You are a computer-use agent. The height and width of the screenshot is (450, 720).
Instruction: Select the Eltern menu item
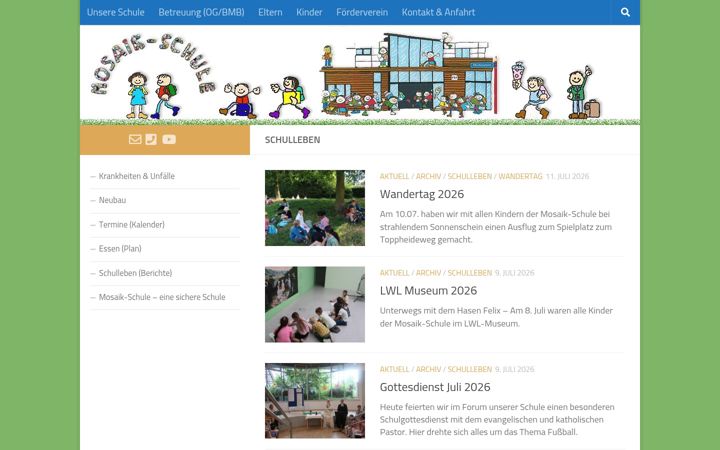pyautogui.click(x=270, y=12)
